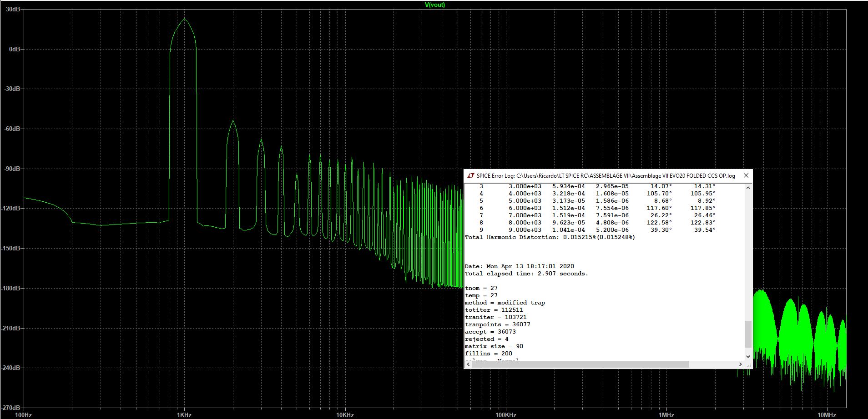Click the down arrow of the log's vertical scrollbar
Viewport: 868px width, 419px height.
[x=748, y=356]
